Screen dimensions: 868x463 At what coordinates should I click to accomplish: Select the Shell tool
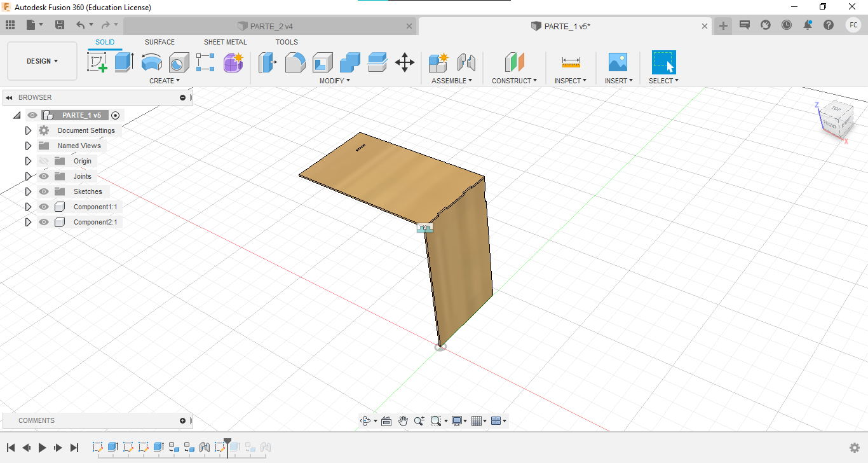[323, 62]
